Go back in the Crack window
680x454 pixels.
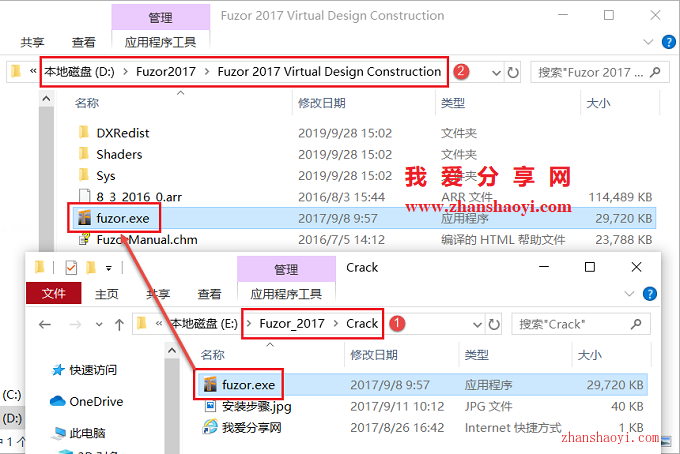[x=45, y=324]
